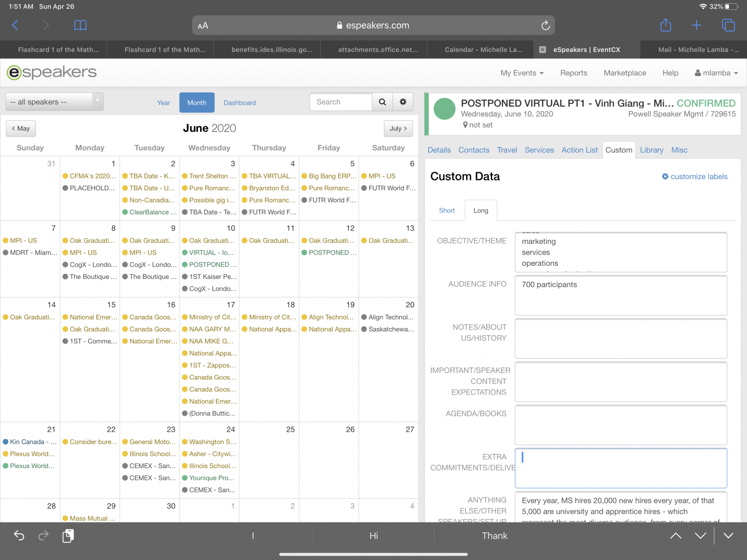
Task: Switch to the Action List tab
Action: pos(580,150)
